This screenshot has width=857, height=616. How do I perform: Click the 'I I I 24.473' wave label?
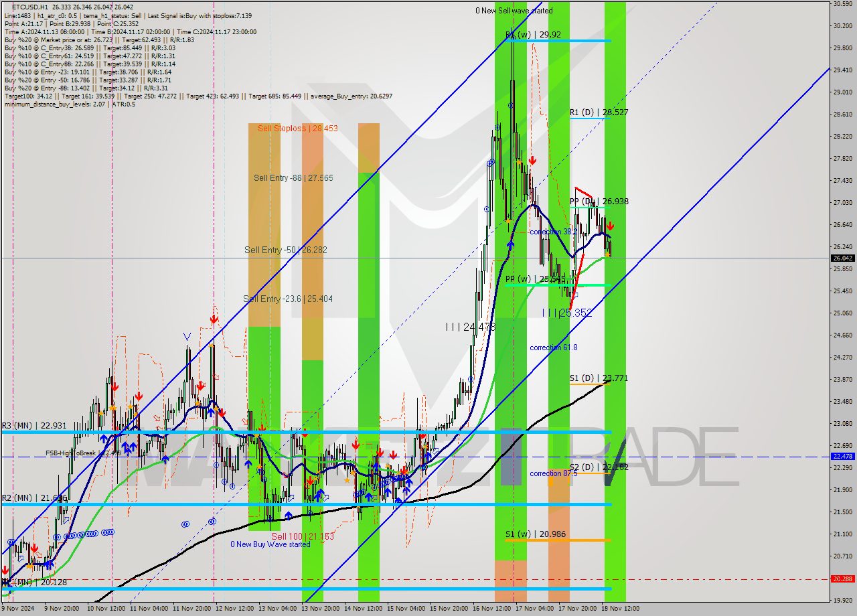(471, 327)
